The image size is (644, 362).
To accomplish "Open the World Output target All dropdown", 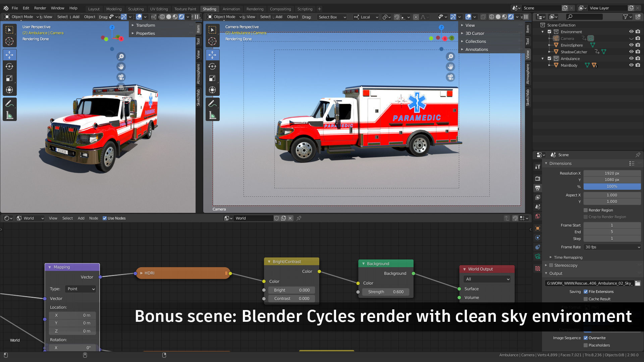I will click(487, 279).
